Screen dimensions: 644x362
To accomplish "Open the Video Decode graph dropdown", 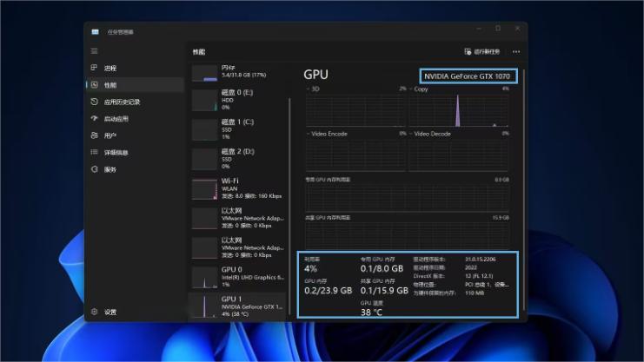I will point(430,134).
